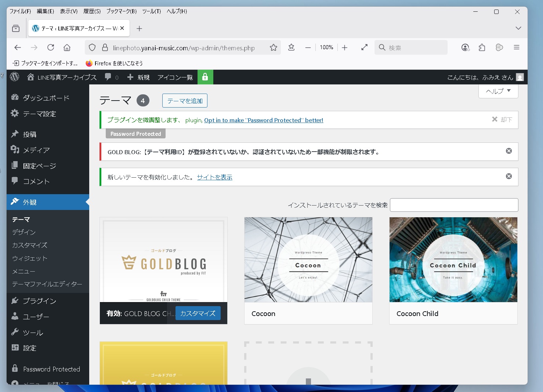Open the Firefox account icon
The height and width of the screenshot is (392, 543).
click(466, 47)
